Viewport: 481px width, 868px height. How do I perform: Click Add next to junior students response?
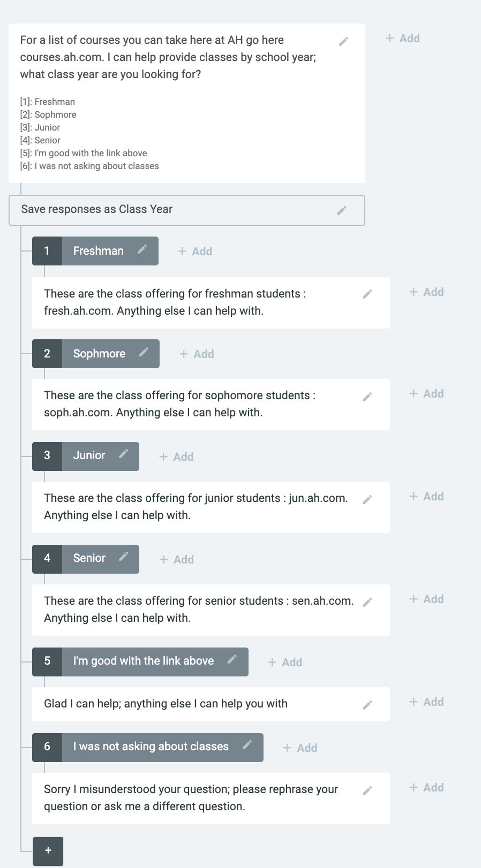point(426,497)
